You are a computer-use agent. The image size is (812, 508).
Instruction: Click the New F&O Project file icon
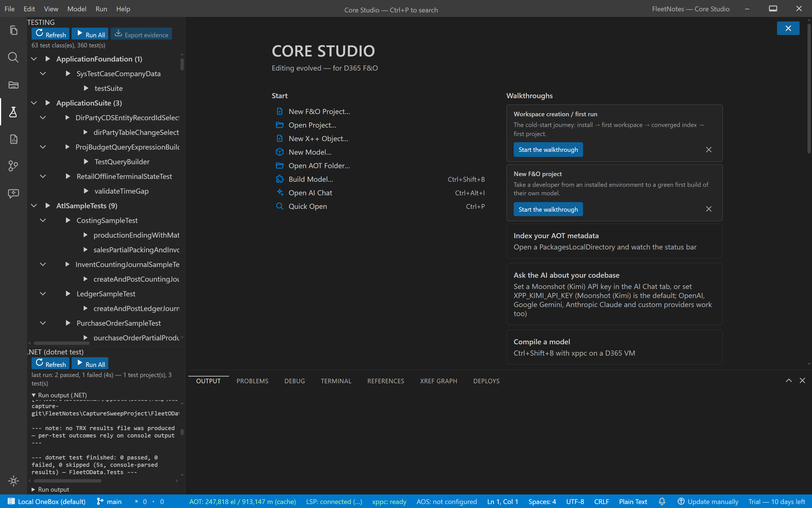[279, 111]
